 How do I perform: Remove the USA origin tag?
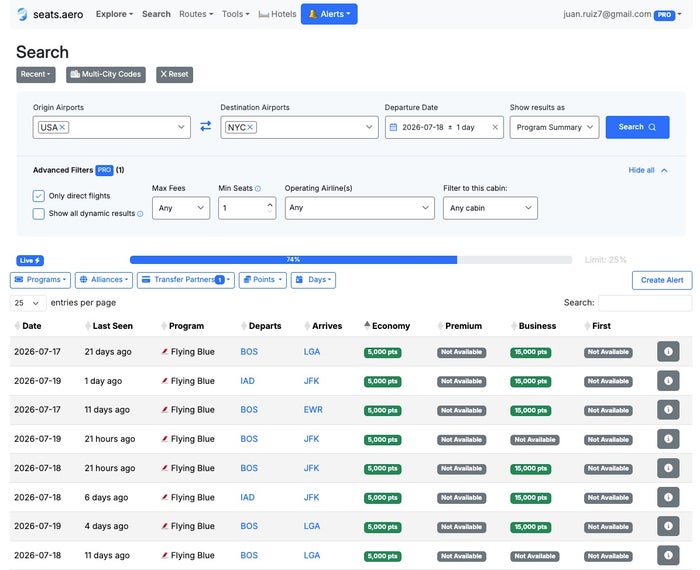62,127
